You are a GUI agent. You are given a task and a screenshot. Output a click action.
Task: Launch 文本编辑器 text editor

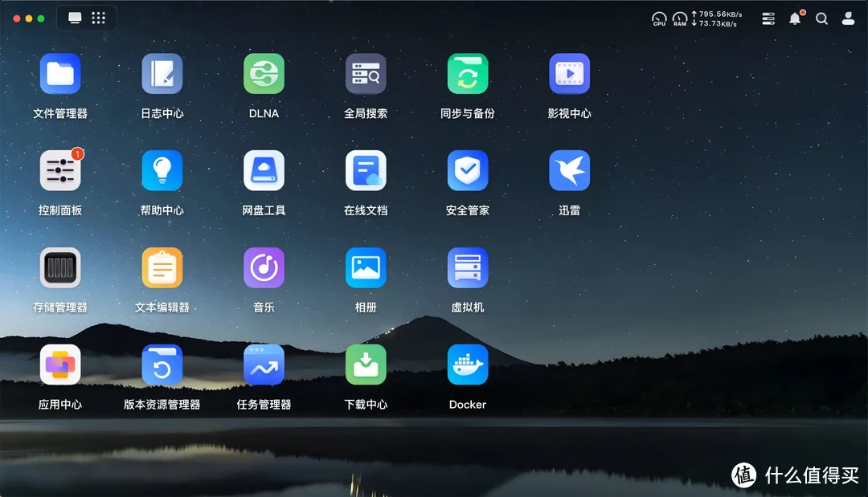162,268
